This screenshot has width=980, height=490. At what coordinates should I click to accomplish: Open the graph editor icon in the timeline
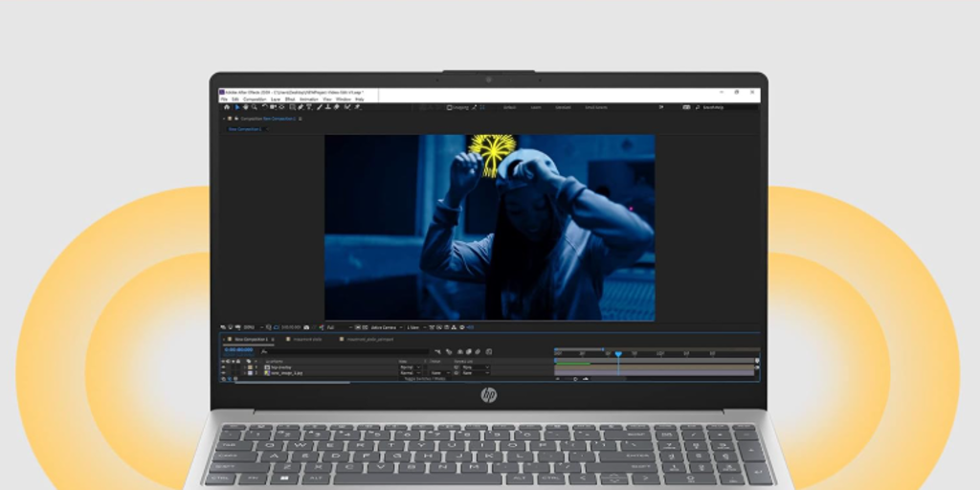pos(488,351)
